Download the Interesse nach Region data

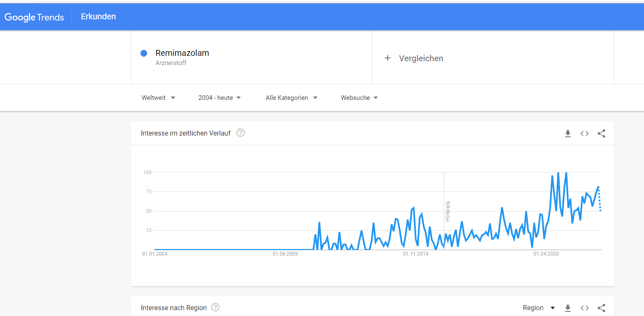tap(568, 308)
